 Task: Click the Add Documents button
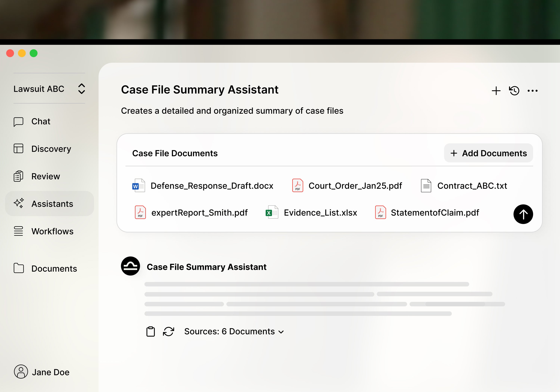pos(488,153)
